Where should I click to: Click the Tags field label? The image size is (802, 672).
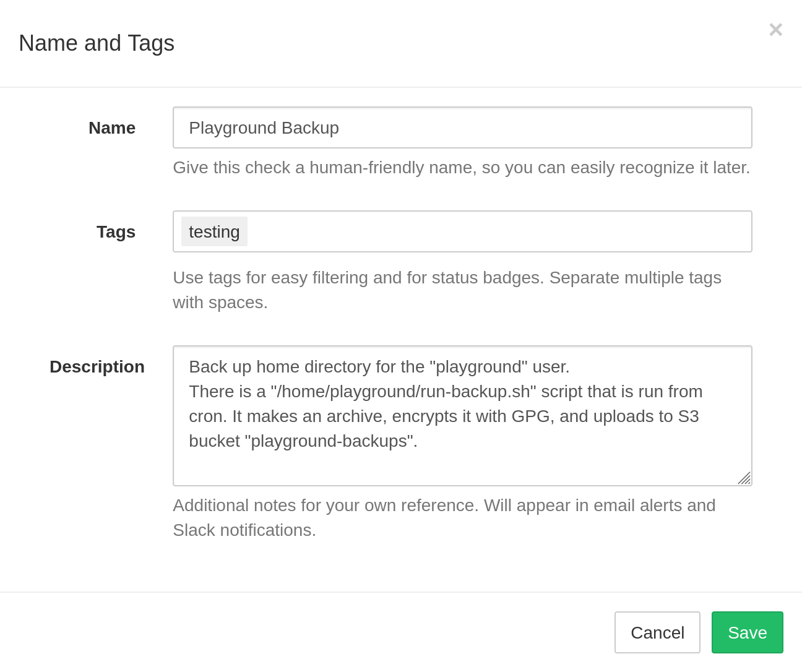tap(116, 231)
